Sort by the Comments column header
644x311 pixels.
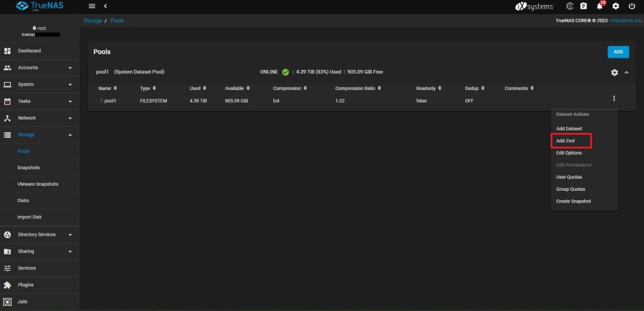click(519, 88)
